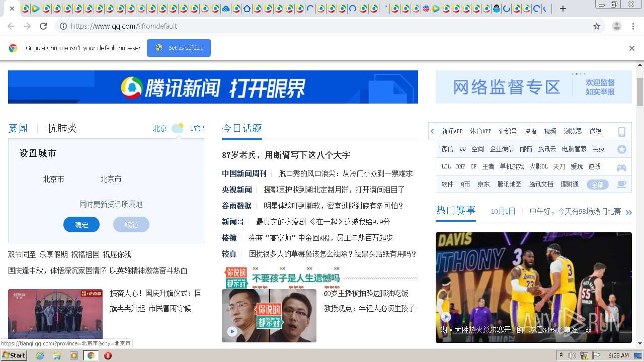Open the 热门赛事 section heading
The width and height of the screenshot is (644, 362).
456,210
